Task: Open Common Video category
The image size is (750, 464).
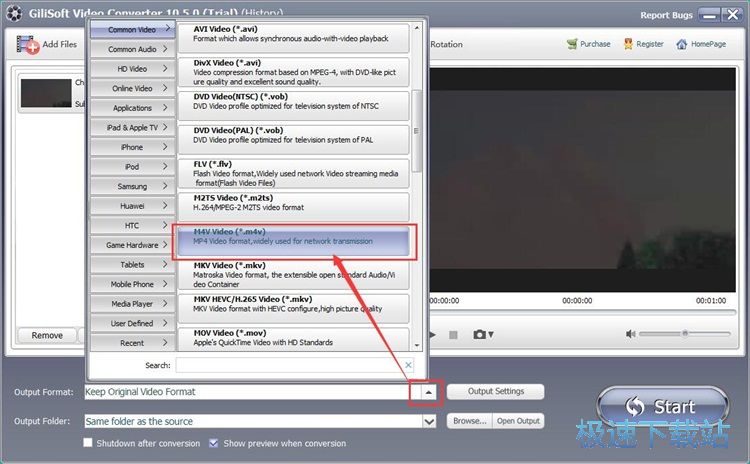Action: (132, 30)
